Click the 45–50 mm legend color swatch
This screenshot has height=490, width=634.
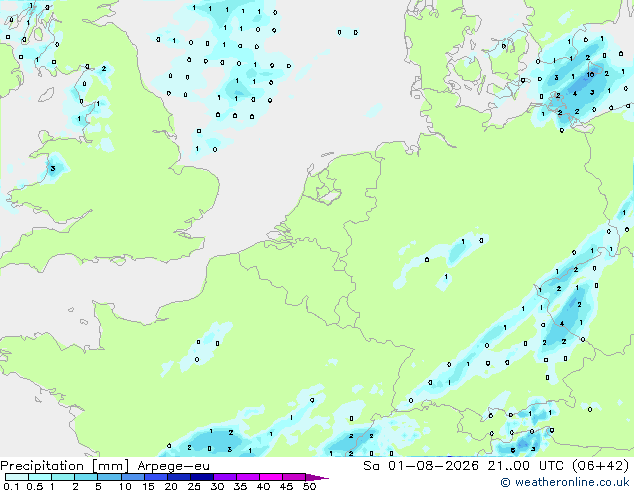tap(294, 477)
